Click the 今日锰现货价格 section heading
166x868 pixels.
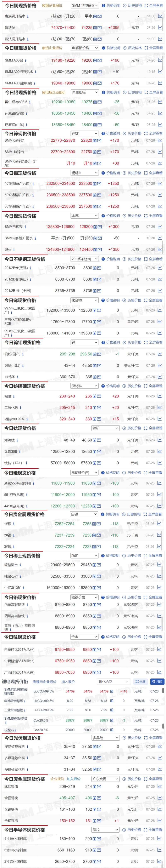coord(20,637)
